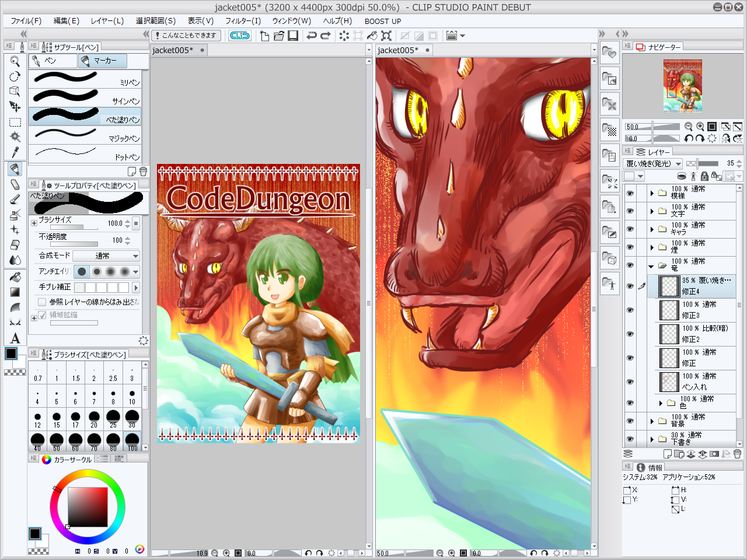Delete sub tool with trash icon
747x560 pixels.
143,171
